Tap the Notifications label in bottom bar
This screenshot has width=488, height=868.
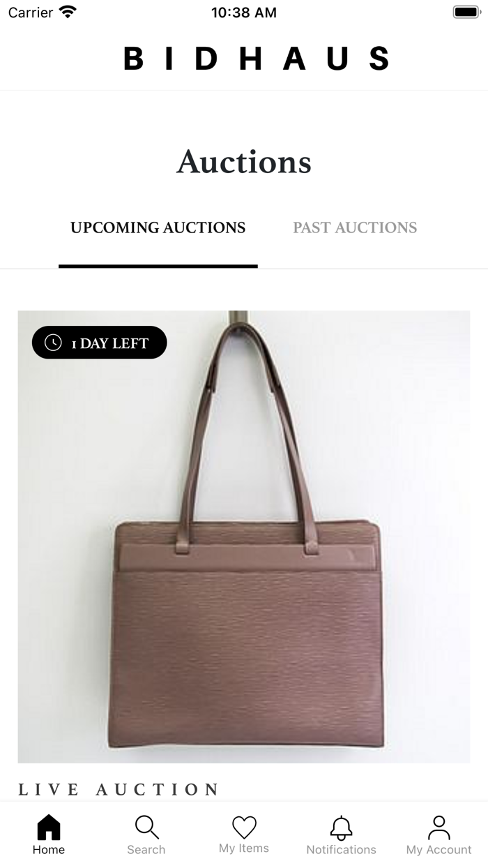tap(342, 850)
